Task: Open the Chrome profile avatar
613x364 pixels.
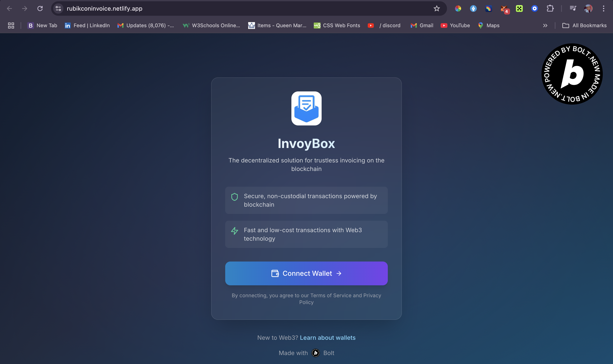Action: click(x=588, y=9)
